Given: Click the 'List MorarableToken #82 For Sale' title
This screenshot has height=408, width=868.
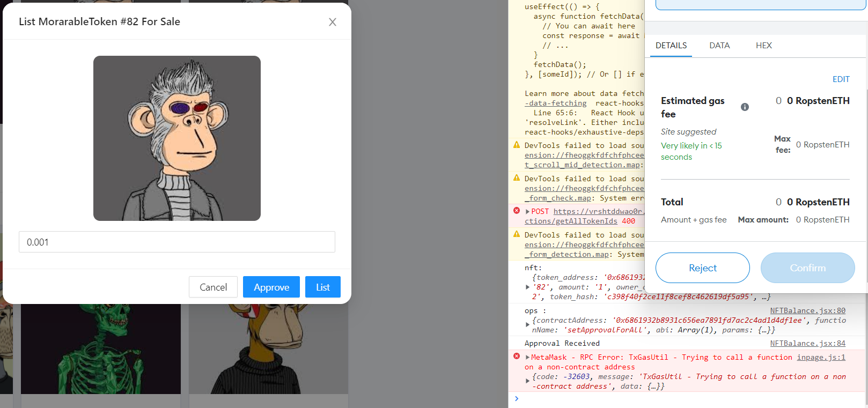Looking at the screenshot, I should (x=99, y=21).
